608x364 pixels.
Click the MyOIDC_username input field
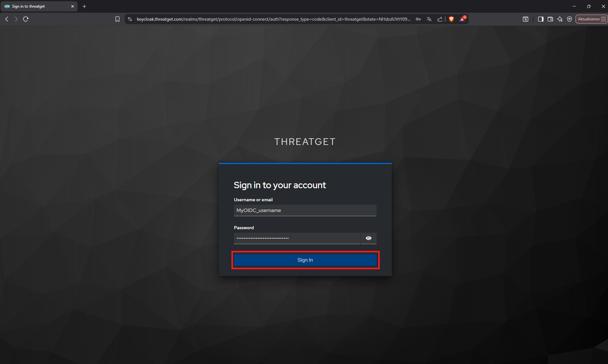coord(304,210)
